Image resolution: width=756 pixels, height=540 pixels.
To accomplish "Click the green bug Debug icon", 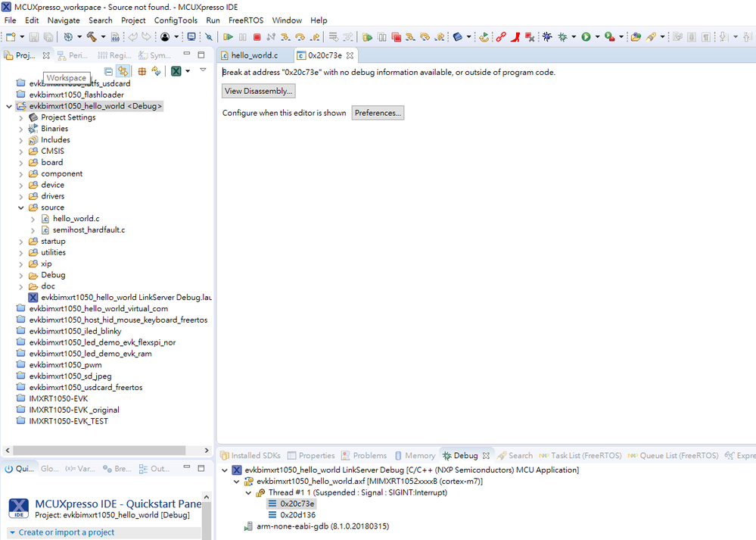I will coord(562,36).
